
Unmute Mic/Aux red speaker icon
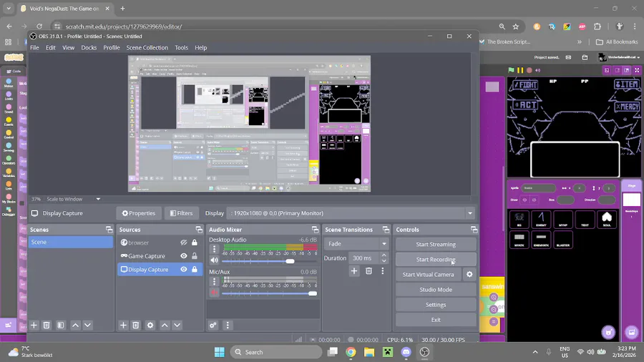(214, 292)
